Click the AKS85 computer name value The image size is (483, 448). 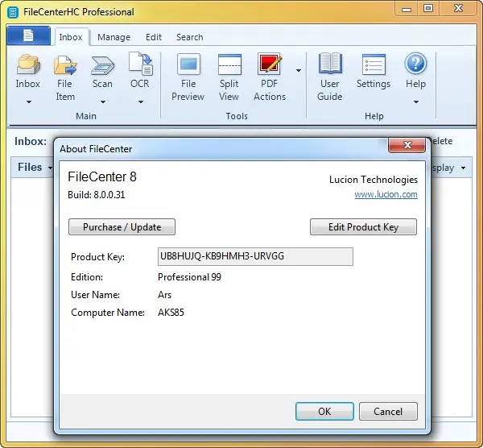tap(171, 313)
